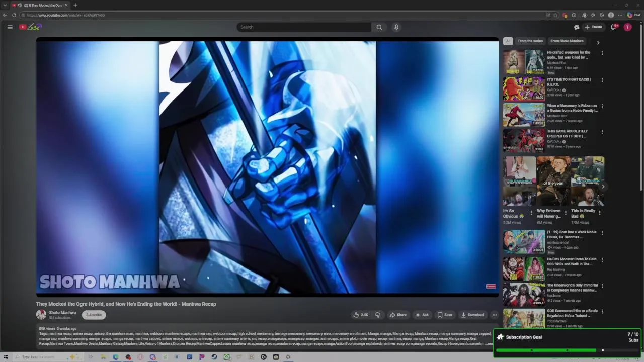
Task: Go back with browser back arrow
Action: (5, 15)
